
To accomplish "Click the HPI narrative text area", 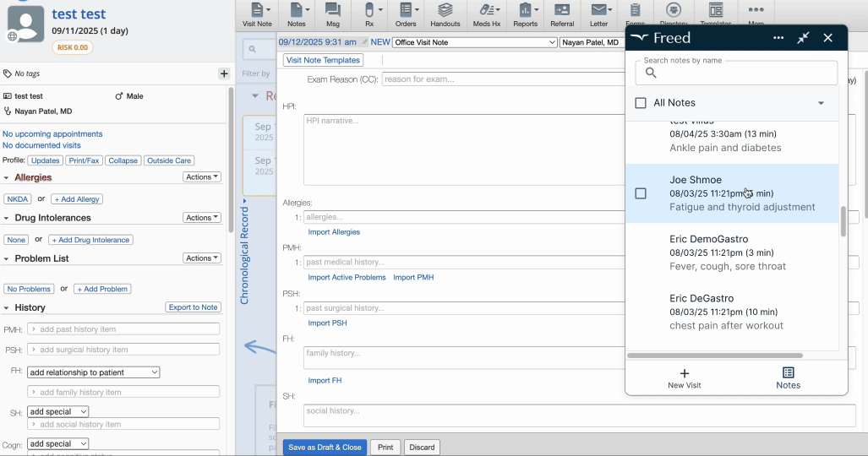I will (x=464, y=149).
